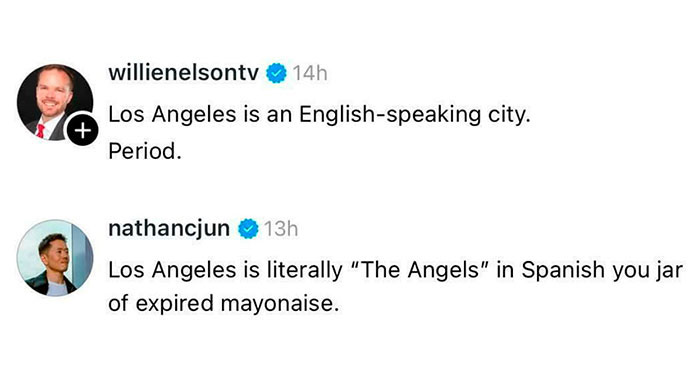700x368 pixels.
Task: Click the "Los Angeles is an English-speaking city." line
Action: (x=319, y=115)
